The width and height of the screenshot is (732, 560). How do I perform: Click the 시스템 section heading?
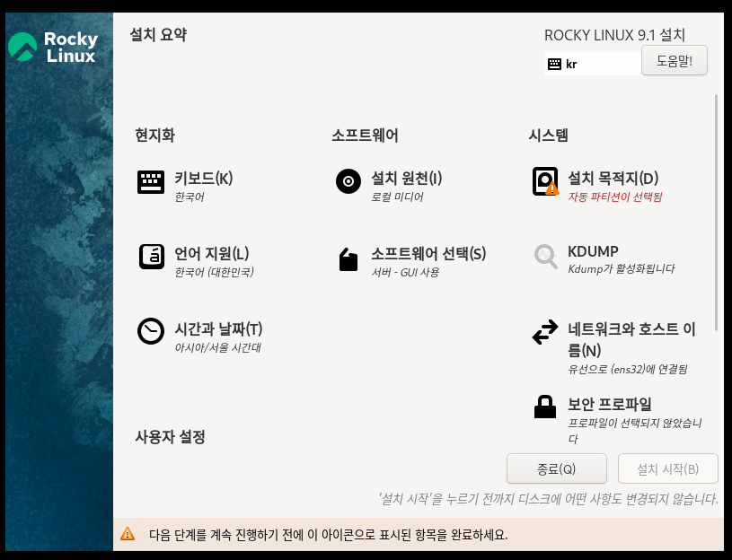coord(548,136)
